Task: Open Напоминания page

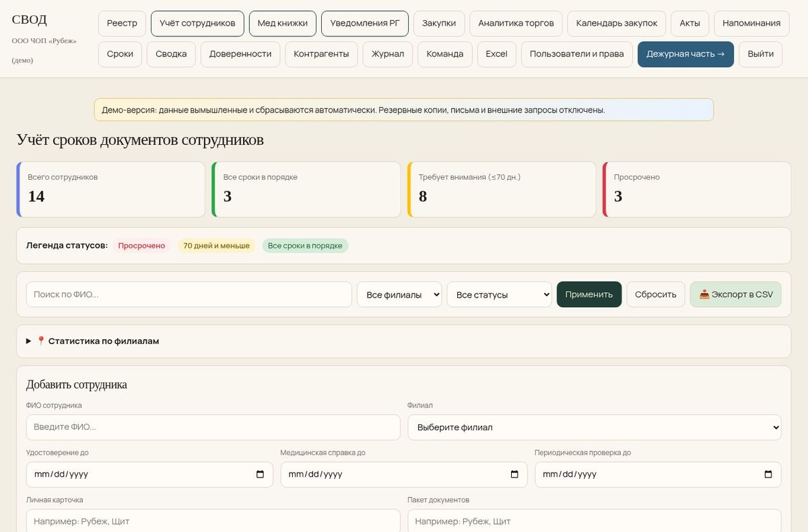Action: pos(751,23)
